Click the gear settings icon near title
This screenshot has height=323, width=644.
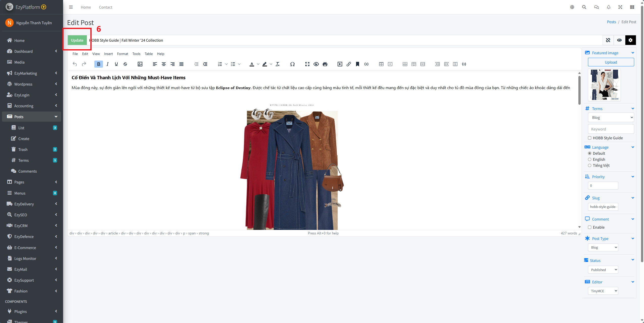click(x=630, y=40)
